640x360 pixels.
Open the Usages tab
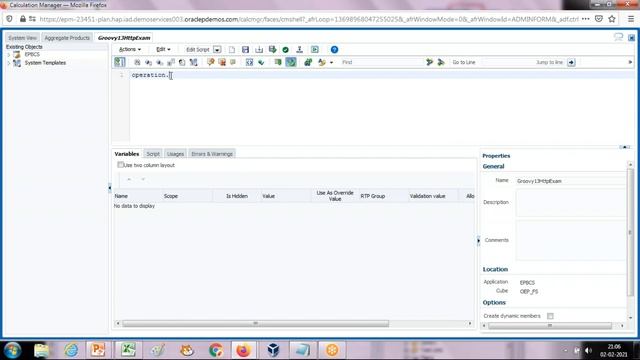pyautogui.click(x=176, y=154)
